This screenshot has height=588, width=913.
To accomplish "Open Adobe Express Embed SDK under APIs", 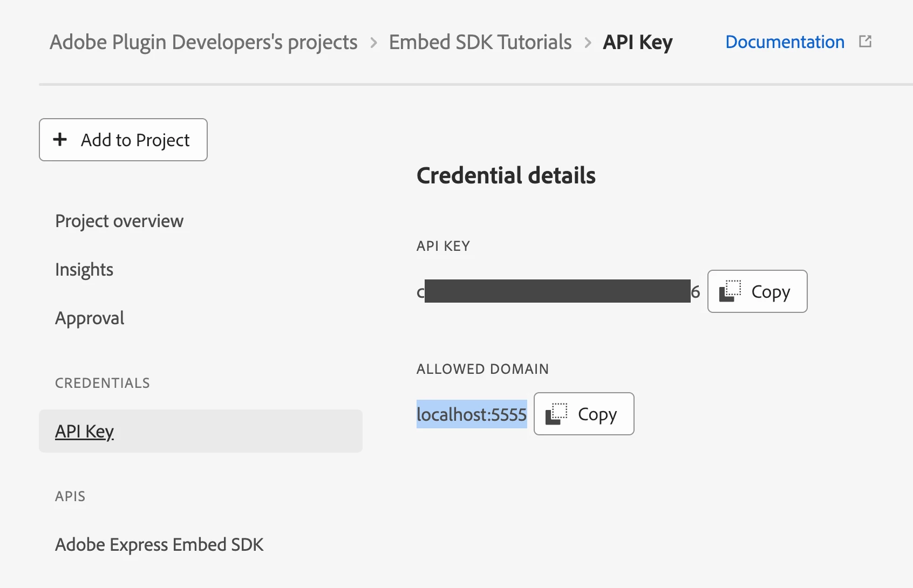I will click(x=159, y=545).
